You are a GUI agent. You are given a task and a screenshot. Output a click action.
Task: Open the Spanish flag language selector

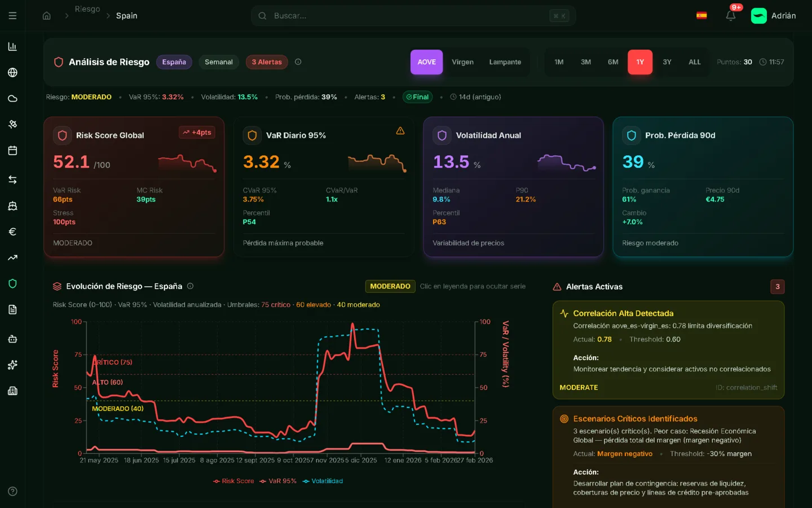tap(701, 16)
